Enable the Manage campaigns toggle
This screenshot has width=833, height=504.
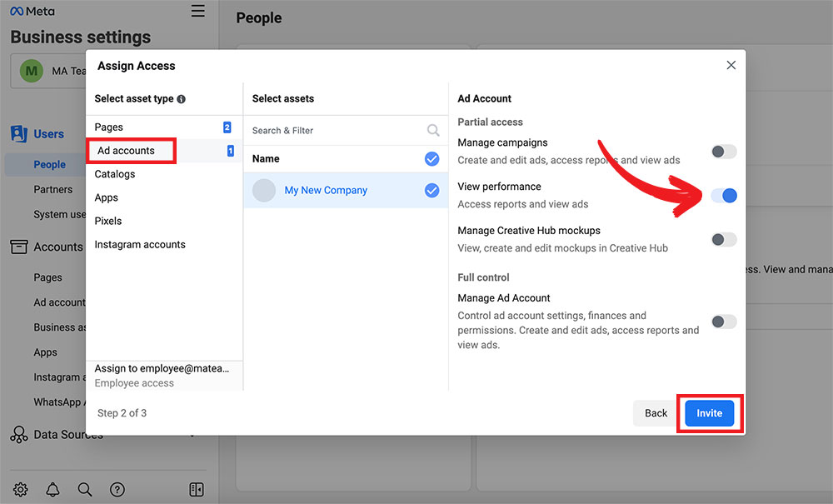coord(723,152)
